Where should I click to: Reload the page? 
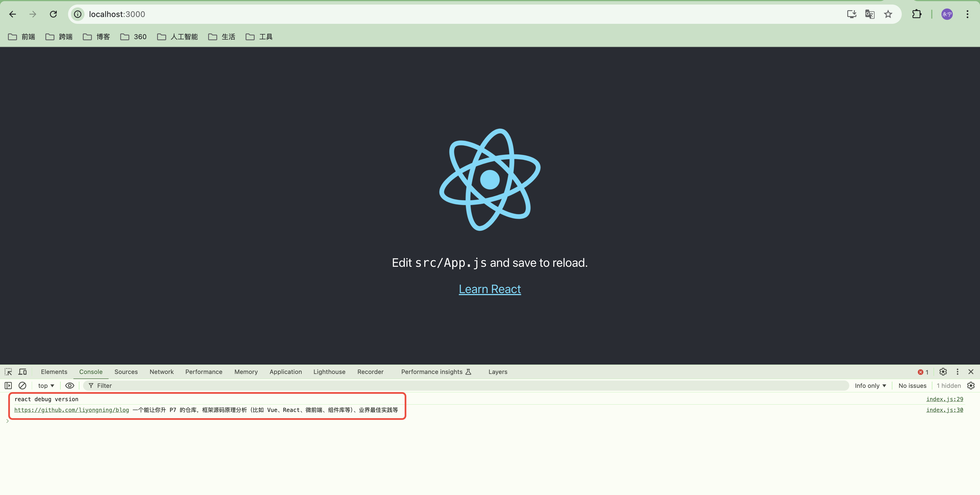(x=53, y=14)
